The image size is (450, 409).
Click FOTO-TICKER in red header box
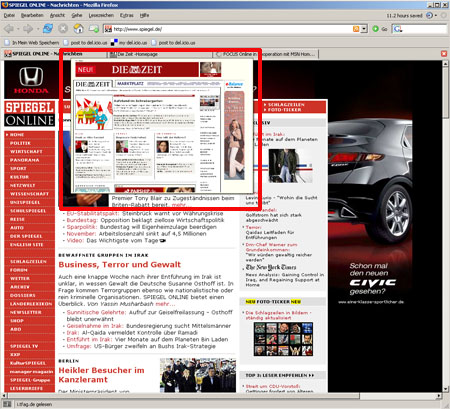pyautogui.click(x=284, y=110)
